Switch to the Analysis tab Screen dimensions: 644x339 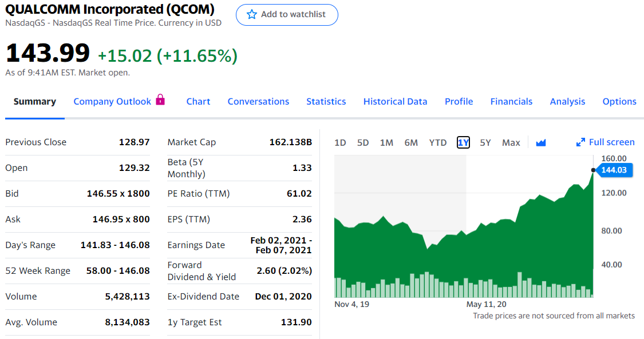(x=567, y=102)
